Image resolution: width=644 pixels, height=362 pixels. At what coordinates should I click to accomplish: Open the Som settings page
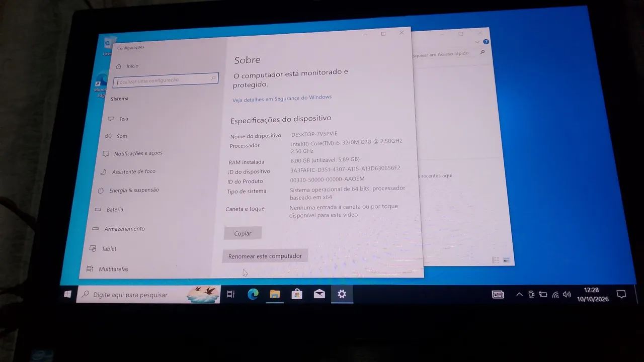pos(116,136)
